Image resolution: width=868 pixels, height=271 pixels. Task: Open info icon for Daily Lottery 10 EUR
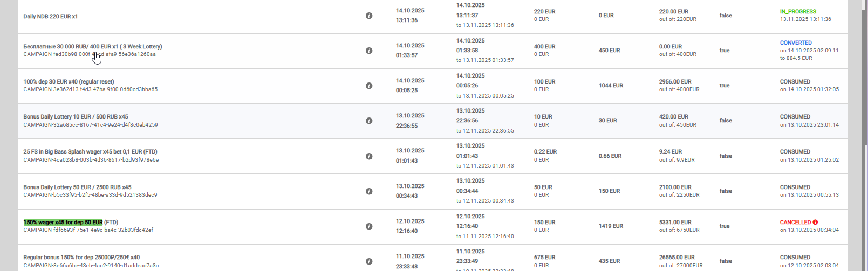tap(369, 121)
